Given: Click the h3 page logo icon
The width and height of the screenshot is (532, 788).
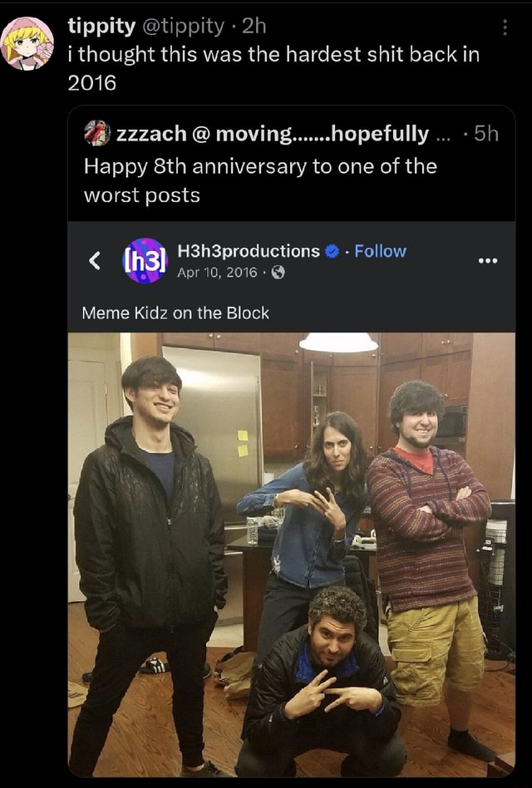Looking at the screenshot, I should point(145,260).
